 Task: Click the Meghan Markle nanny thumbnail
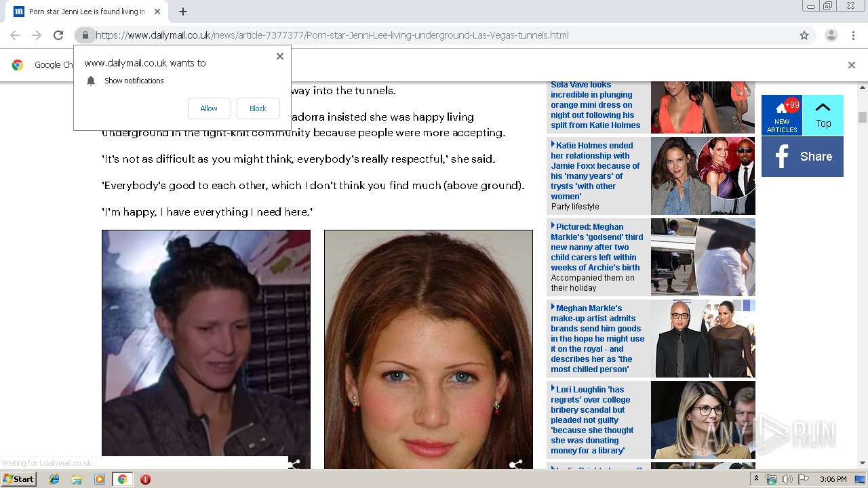[x=703, y=258]
